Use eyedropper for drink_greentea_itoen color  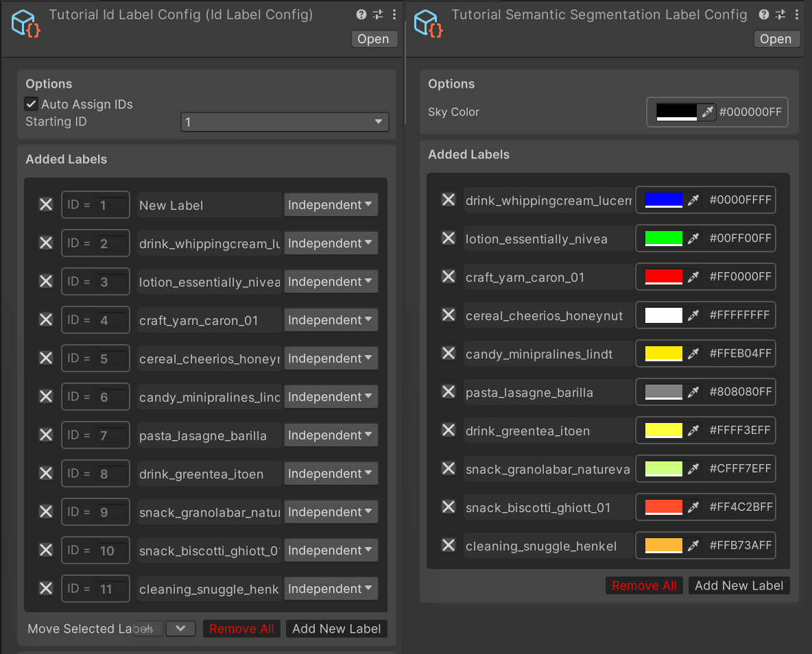(x=693, y=431)
